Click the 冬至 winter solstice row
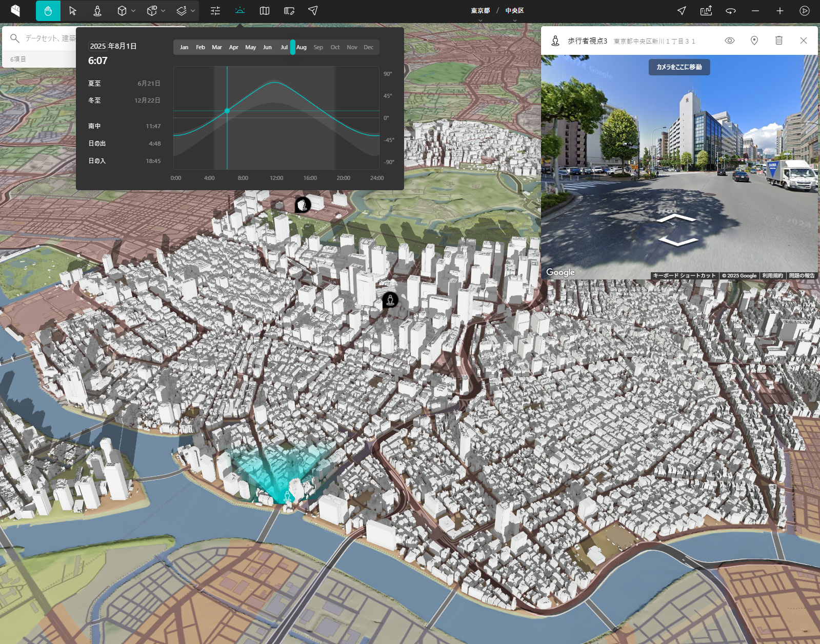Viewport: 820px width, 644px height. [124, 100]
